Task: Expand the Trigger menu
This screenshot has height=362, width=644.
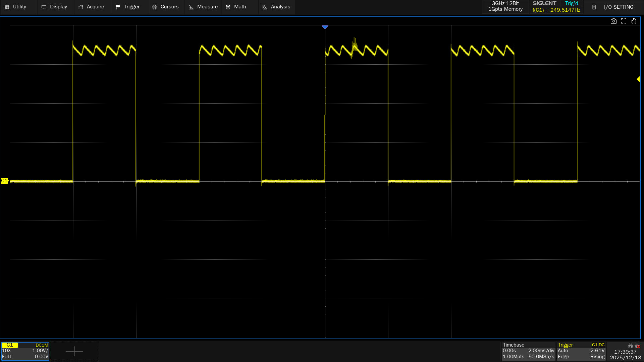Action: (127, 7)
